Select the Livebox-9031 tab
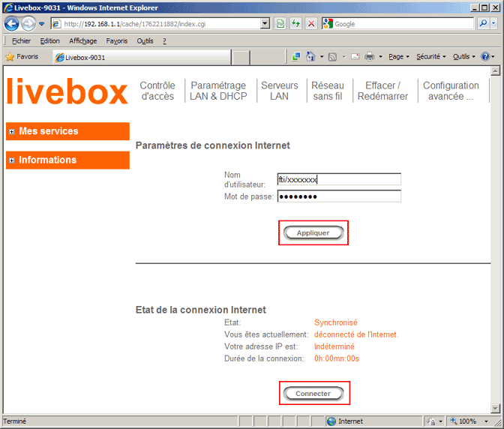This screenshot has height=429, width=504. coord(142,57)
